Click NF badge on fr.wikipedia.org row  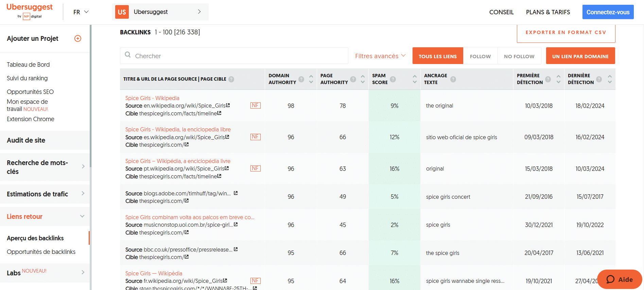(x=256, y=281)
